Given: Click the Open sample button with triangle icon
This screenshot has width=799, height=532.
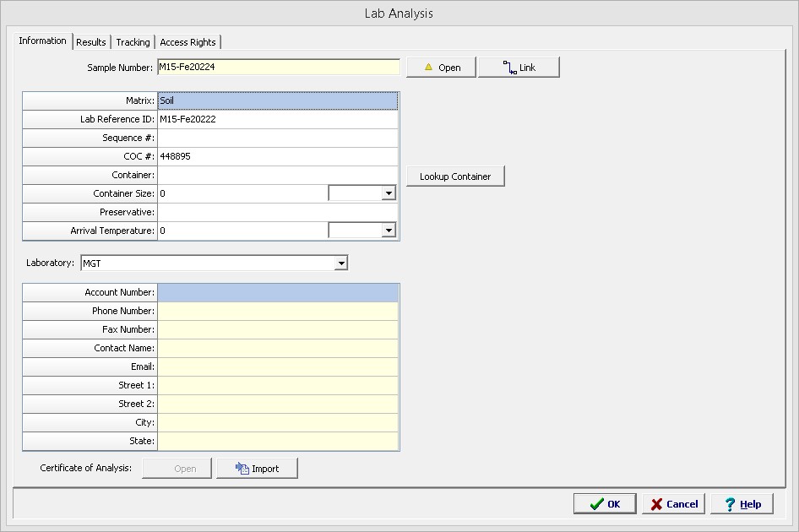Looking at the screenshot, I should click(441, 68).
